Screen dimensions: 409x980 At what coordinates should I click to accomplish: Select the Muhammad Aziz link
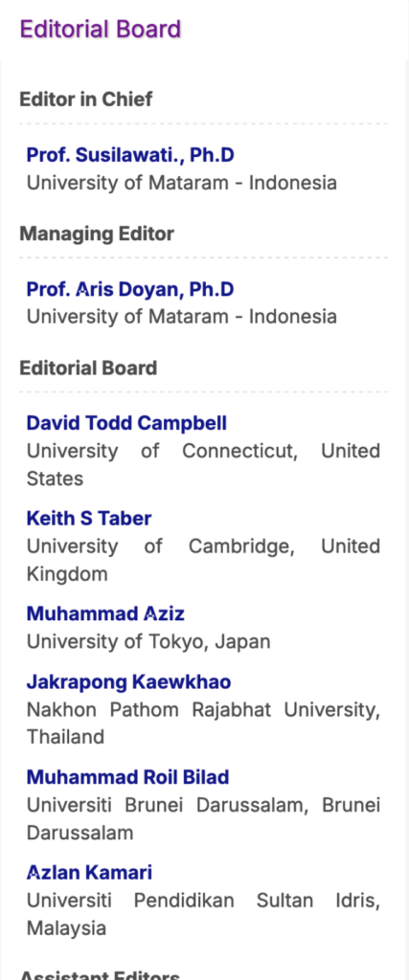click(x=105, y=613)
